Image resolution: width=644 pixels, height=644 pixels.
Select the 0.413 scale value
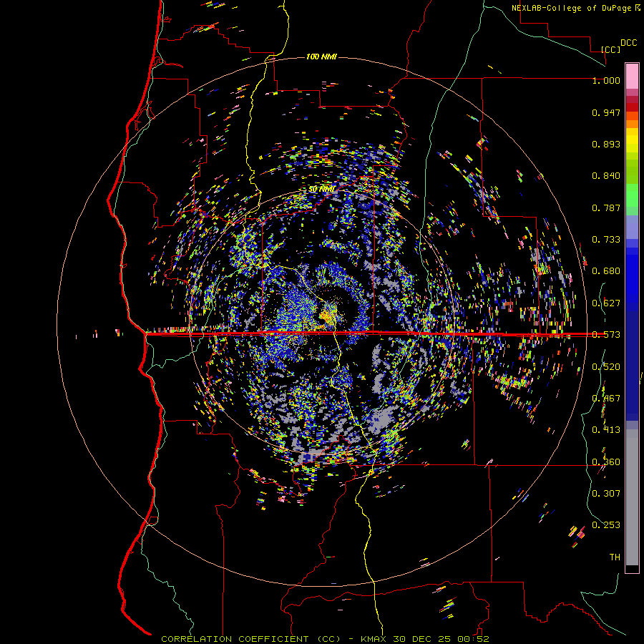[x=606, y=430]
